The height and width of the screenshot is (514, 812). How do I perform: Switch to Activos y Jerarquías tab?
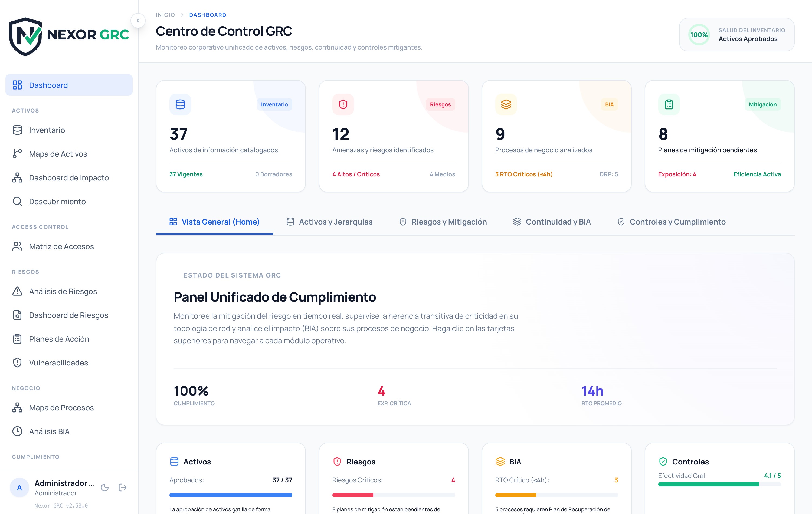click(x=329, y=222)
